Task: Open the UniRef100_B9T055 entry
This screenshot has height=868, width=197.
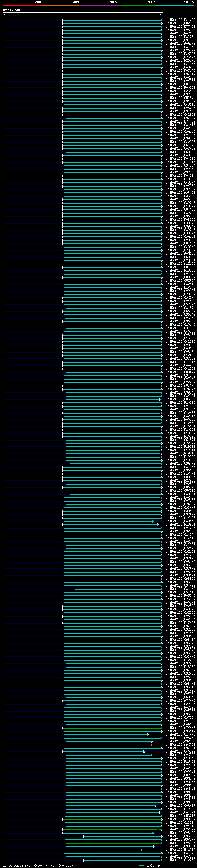Action: (180, 111)
